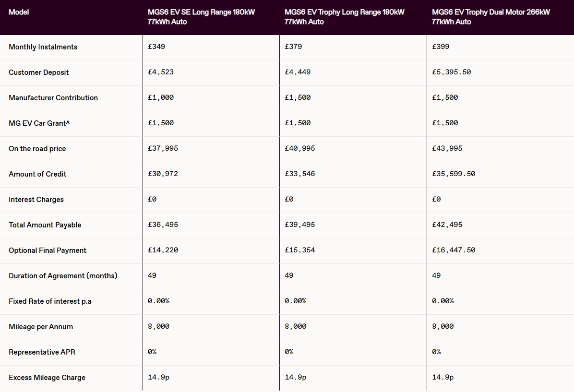Select the MGS6 EV Trophy Dual Motor header
The width and height of the screenshot is (574, 392).
pos(490,17)
